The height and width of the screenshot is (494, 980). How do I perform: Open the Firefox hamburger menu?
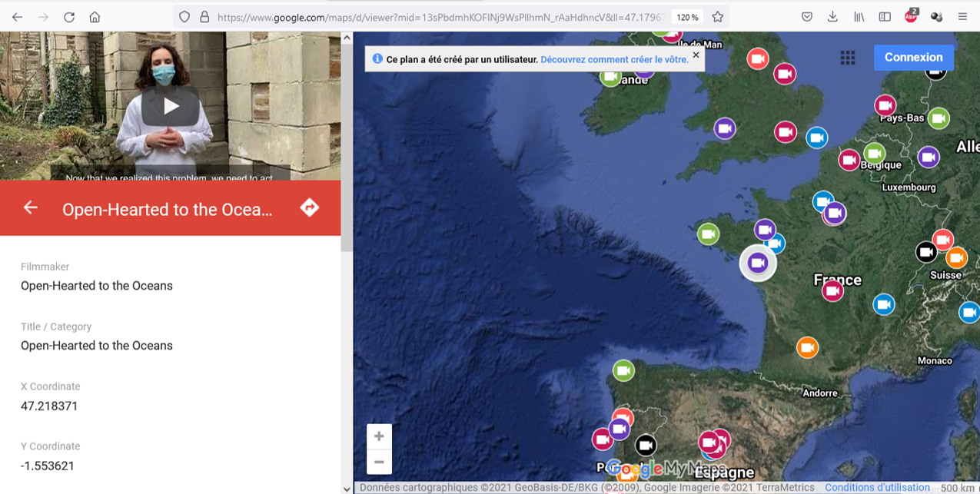tap(962, 17)
